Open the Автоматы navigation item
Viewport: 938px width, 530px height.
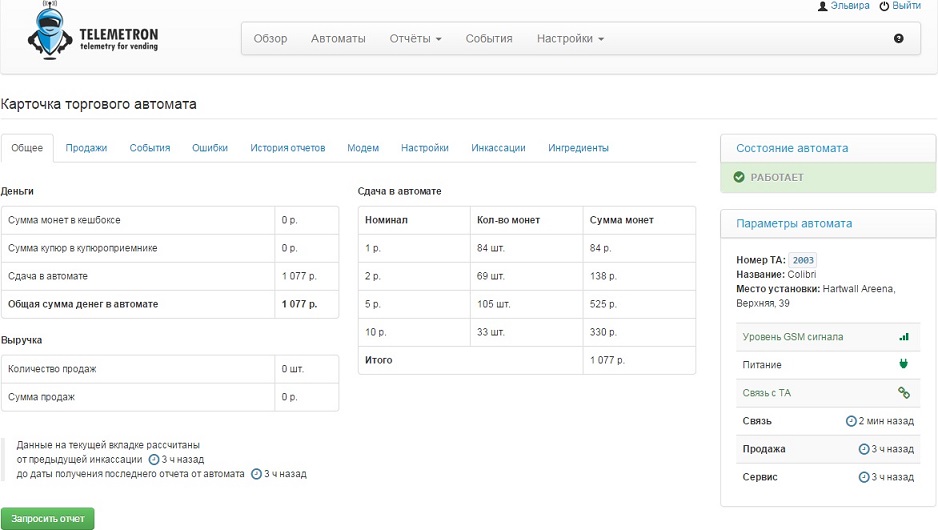pos(338,38)
